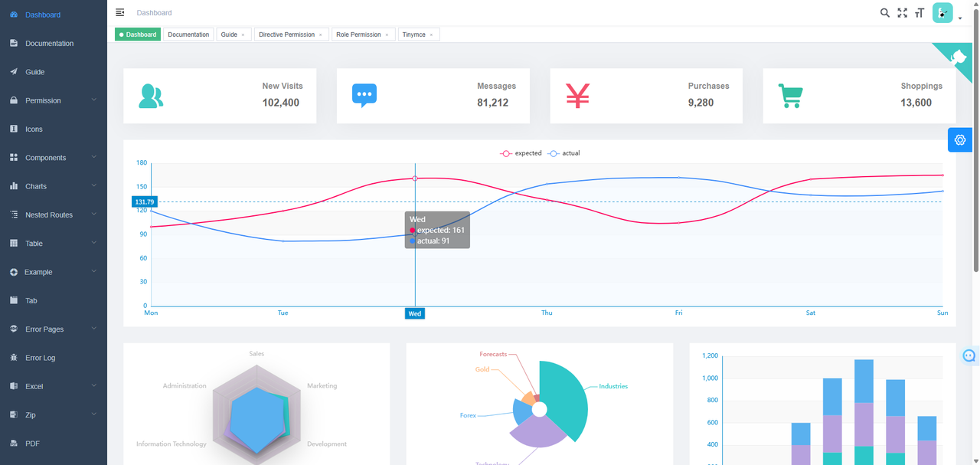Expand the Excel submenu chevron
The width and height of the screenshot is (980, 465).
[x=93, y=385]
